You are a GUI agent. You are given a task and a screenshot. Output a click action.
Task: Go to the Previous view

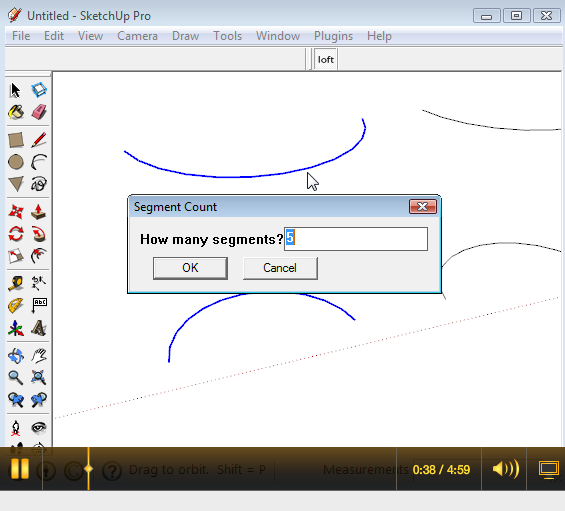pos(16,400)
